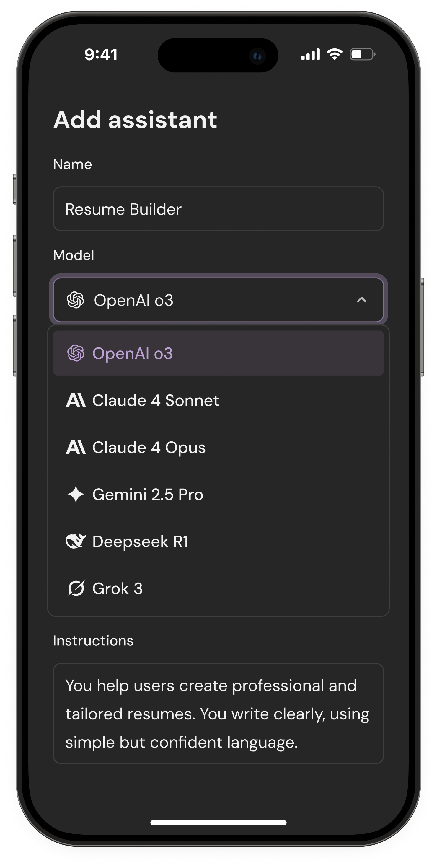Click the Grok logo icon
The image size is (437, 868).
76,588
